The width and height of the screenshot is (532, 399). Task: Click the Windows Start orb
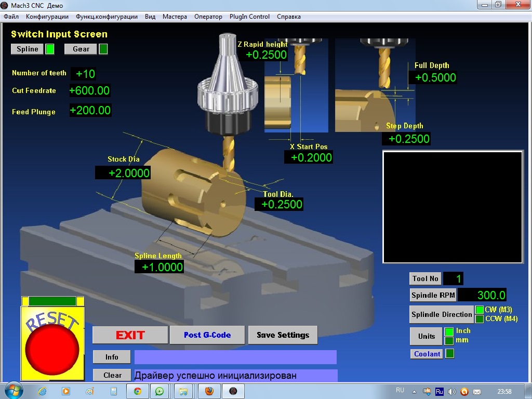point(14,391)
